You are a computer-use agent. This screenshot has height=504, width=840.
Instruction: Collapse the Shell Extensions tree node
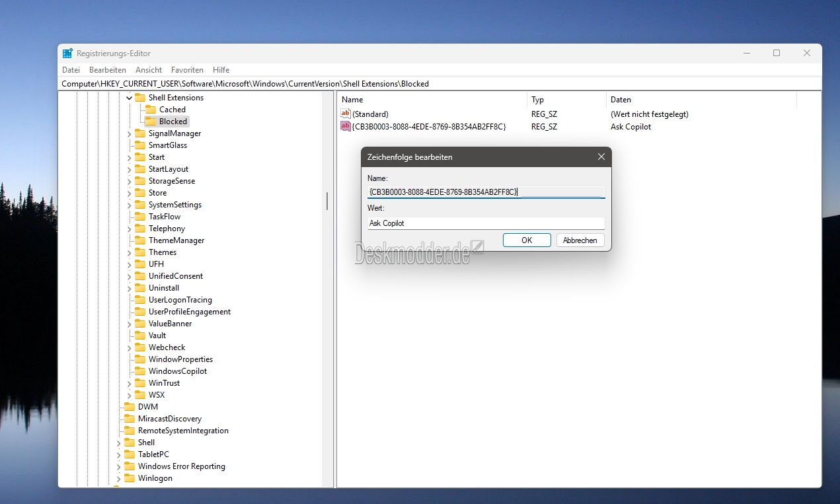point(130,98)
